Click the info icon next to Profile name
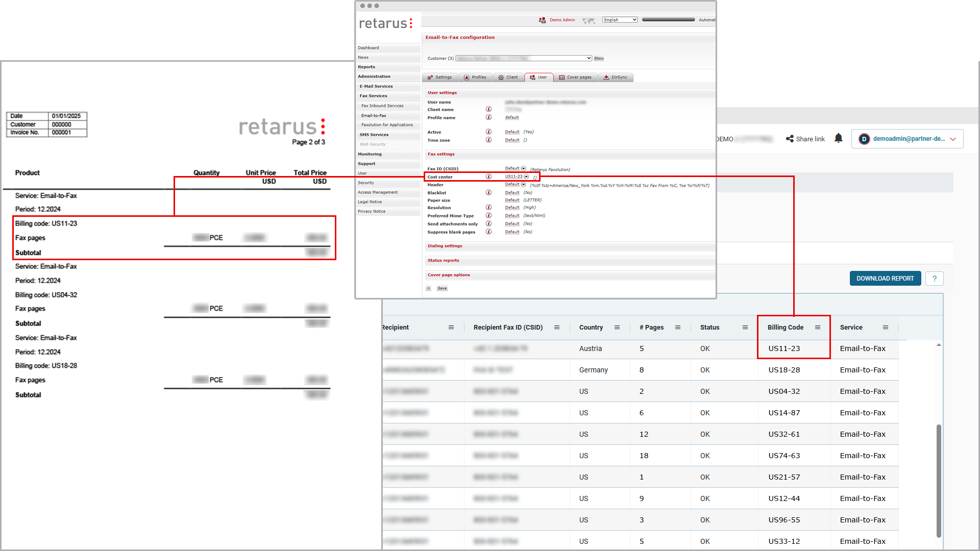Image resolution: width=980 pixels, height=551 pixels. pos(488,117)
